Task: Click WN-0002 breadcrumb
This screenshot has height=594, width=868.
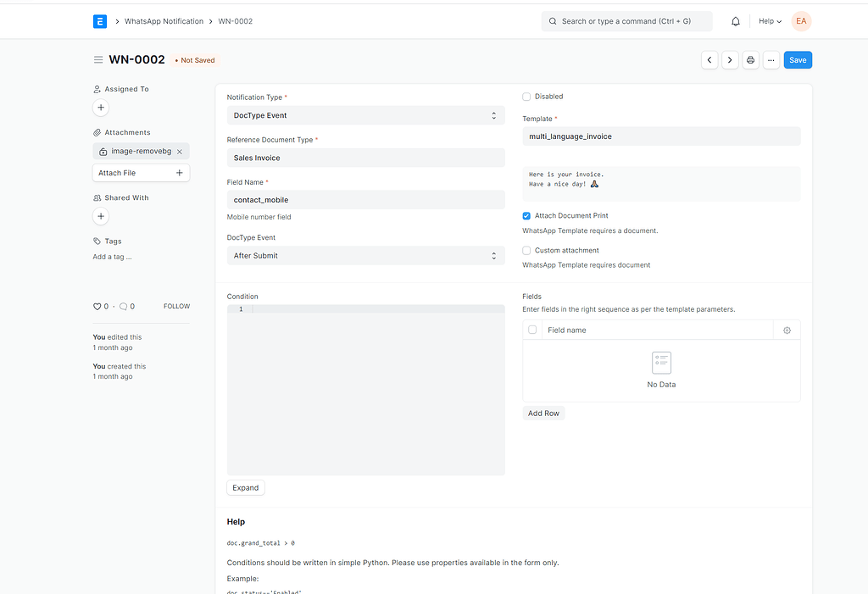Action: point(236,21)
